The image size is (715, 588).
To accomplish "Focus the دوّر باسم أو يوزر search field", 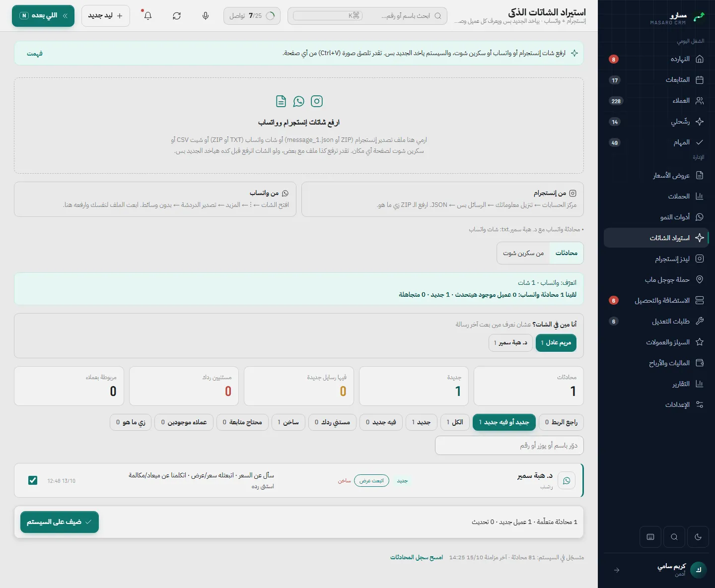I will pos(509,446).
